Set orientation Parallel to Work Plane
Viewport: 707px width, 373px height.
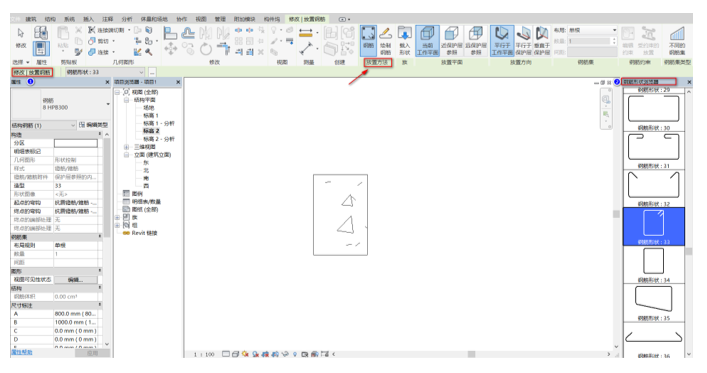pos(502,41)
